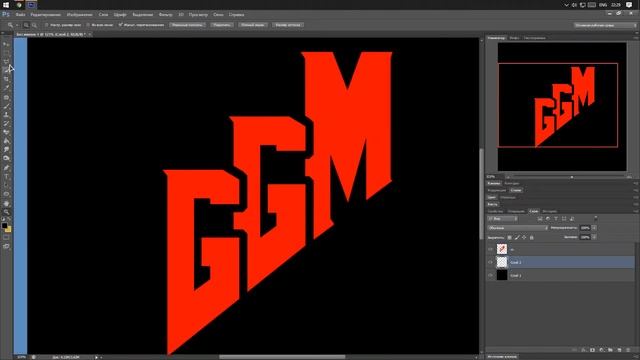This screenshot has height=360, width=640.
Task: Click the Fill Screen button
Action: click(x=252, y=25)
